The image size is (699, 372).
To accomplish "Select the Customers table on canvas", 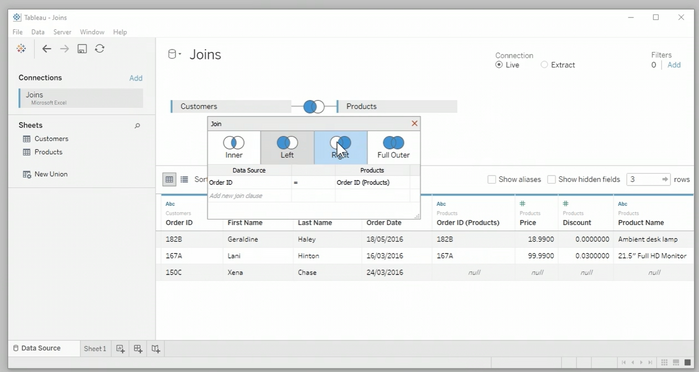I will tap(231, 107).
